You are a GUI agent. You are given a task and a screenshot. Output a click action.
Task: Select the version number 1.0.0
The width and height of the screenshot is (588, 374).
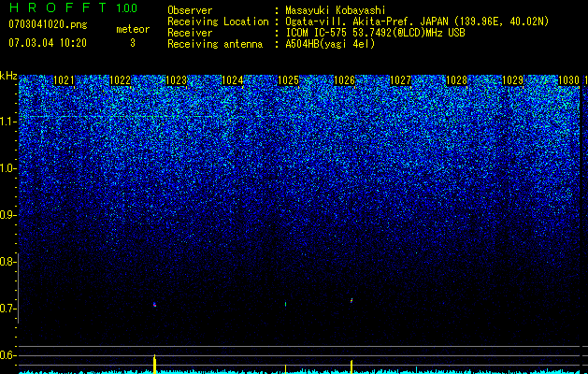tap(127, 8)
